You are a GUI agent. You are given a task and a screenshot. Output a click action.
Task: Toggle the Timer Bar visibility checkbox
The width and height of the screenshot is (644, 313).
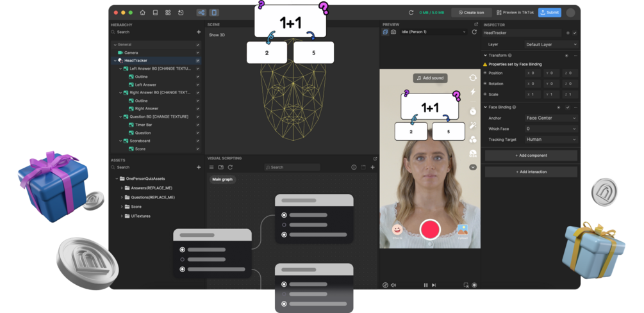198,125
